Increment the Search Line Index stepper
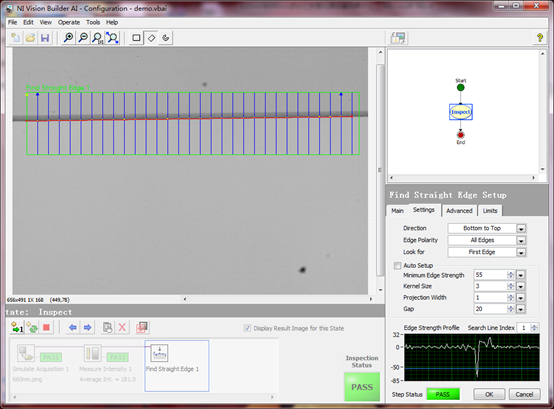Image resolution: width=554 pixels, height=409 pixels. (534, 326)
